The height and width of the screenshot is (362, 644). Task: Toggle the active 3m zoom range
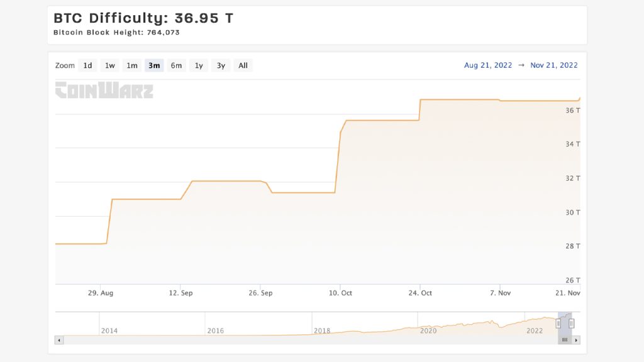[x=154, y=65]
